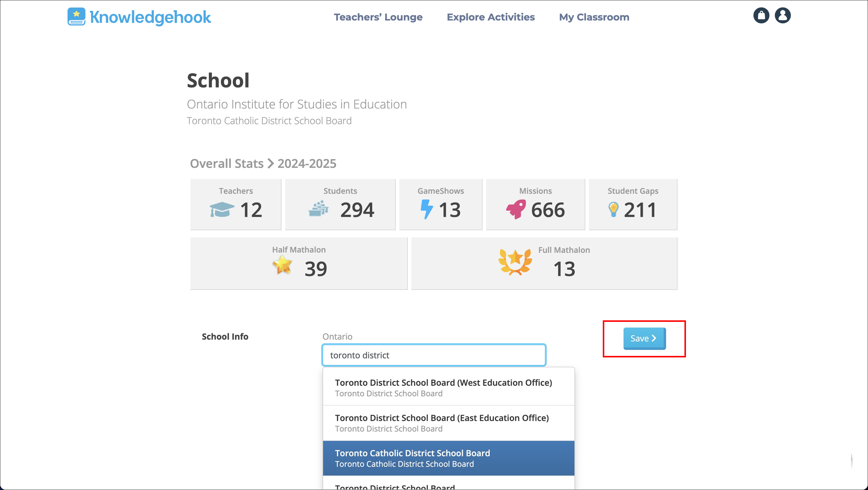Click the 'Ontario' province label
The width and height of the screenshot is (868, 490).
tap(337, 337)
